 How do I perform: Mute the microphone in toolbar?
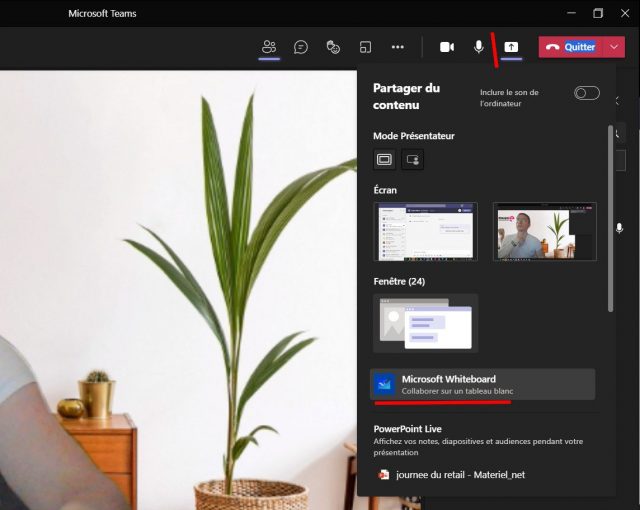pos(479,47)
